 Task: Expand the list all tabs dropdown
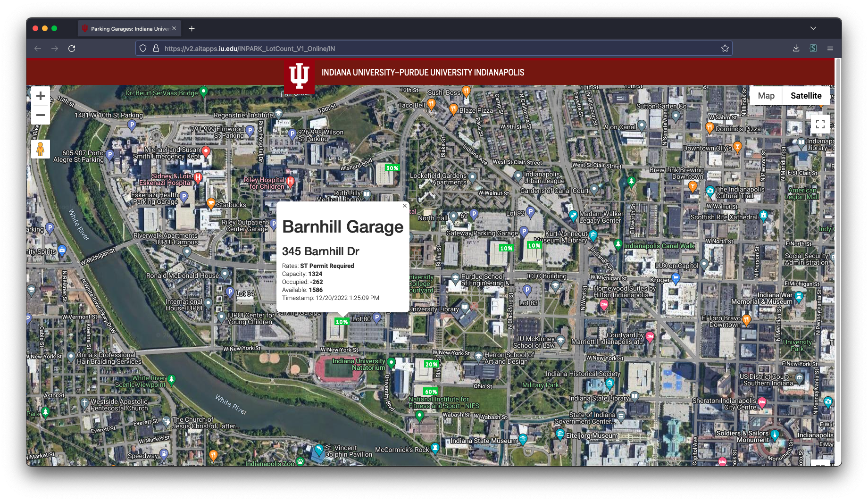[813, 28]
